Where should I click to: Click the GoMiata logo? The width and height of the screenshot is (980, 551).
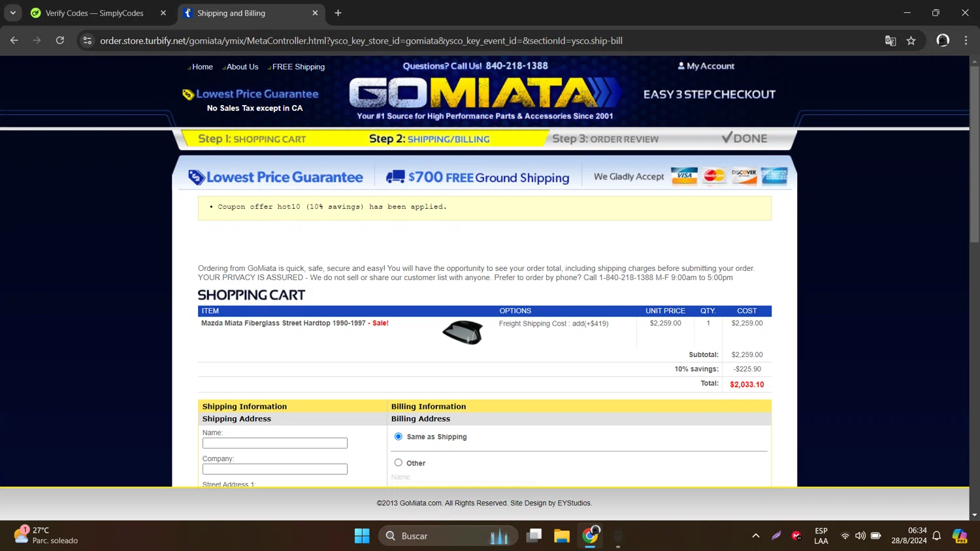[x=484, y=93]
